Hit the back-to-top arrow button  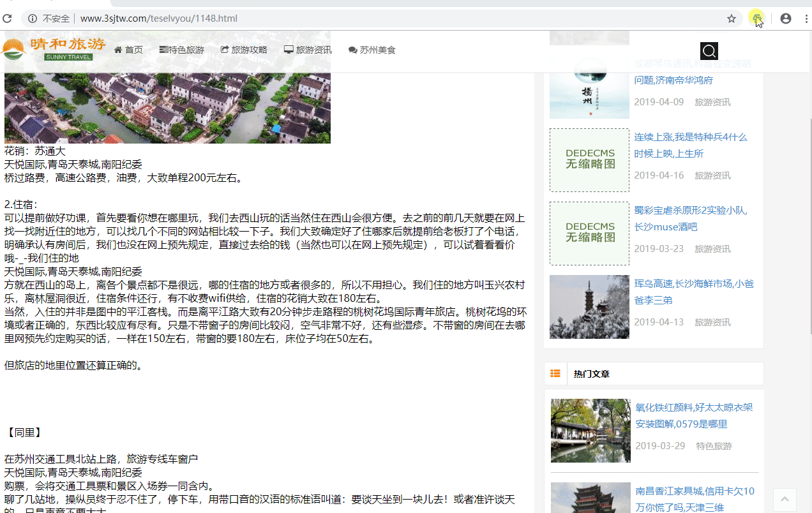click(x=785, y=500)
